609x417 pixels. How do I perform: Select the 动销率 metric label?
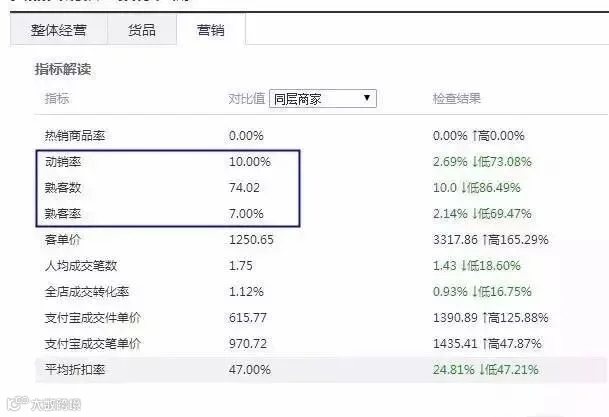point(63,162)
